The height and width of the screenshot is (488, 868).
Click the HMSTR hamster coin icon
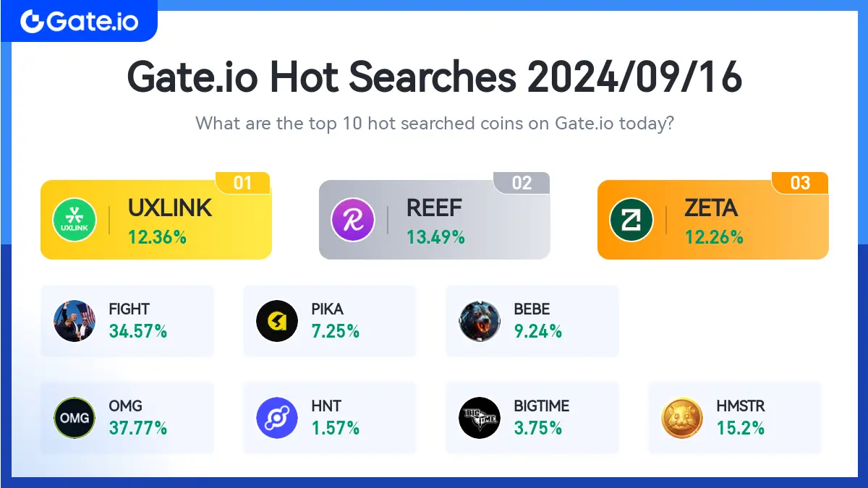682,418
